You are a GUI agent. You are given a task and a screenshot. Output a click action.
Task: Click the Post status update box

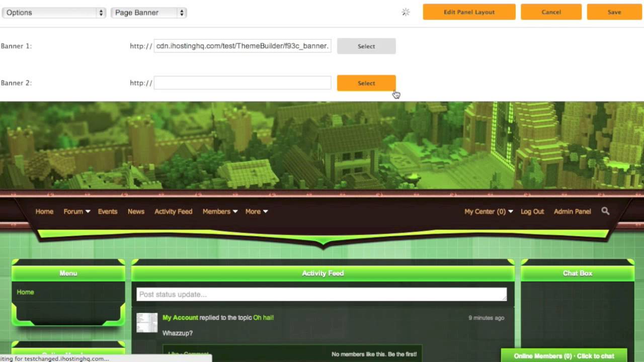(321, 294)
